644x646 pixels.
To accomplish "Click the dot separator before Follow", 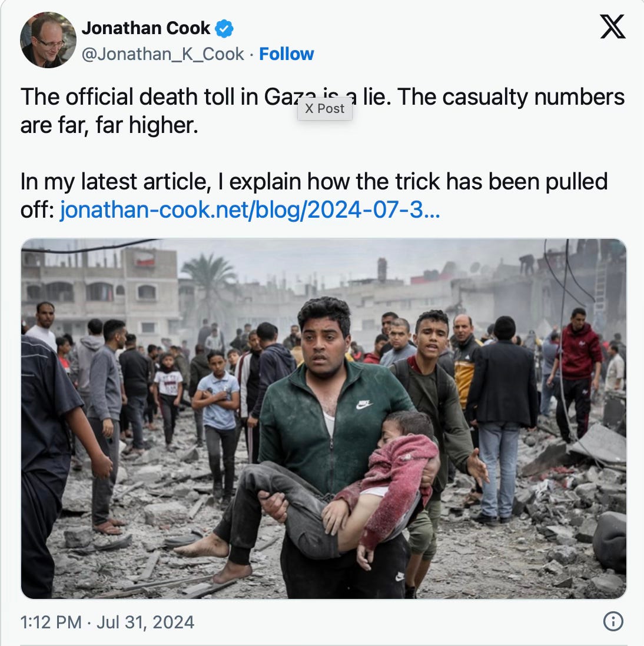I will pos(251,54).
